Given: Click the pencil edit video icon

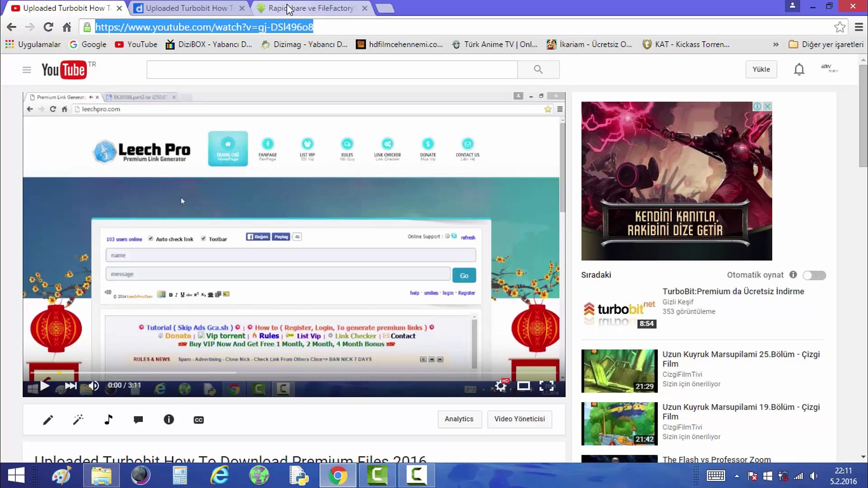Looking at the screenshot, I should pos(48,420).
